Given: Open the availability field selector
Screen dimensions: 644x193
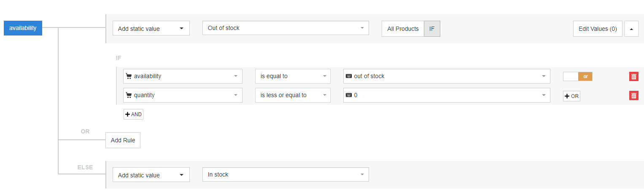Looking at the screenshot, I should coord(183,76).
